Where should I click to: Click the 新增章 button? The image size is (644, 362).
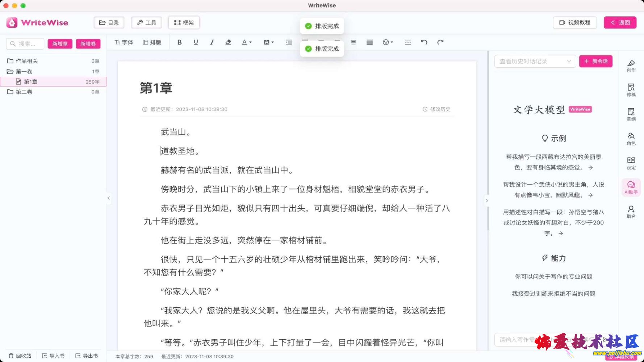(60, 44)
